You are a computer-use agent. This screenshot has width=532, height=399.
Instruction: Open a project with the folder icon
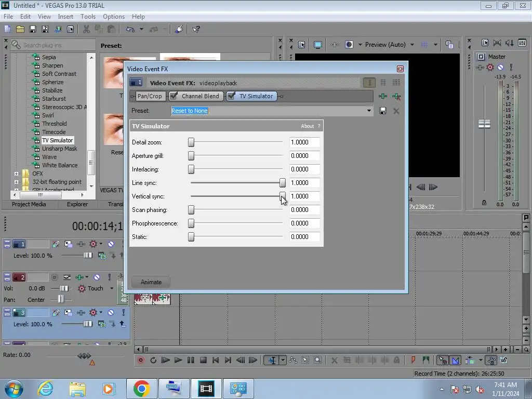pyautogui.click(x=20, y=29)
